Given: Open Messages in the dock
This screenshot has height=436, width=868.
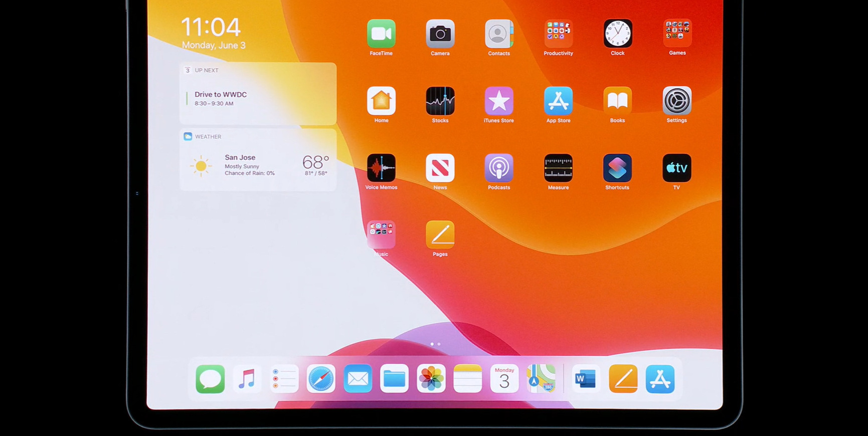Looking at the screenshot, I should coord(210,379).
